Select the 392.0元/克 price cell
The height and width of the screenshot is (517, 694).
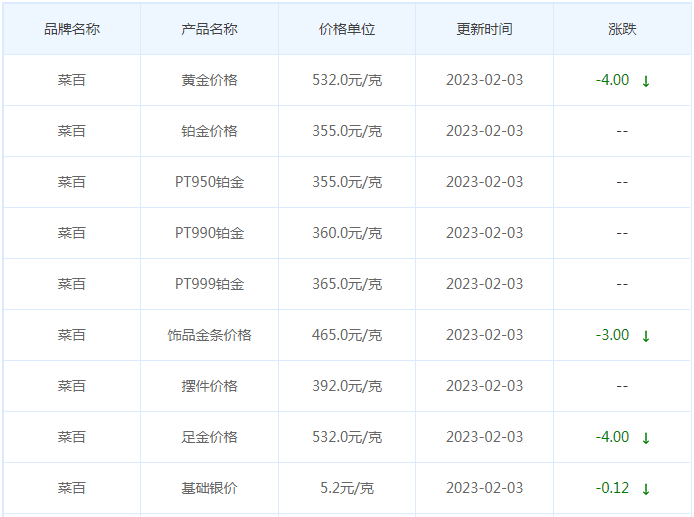(x=347, y=386)
